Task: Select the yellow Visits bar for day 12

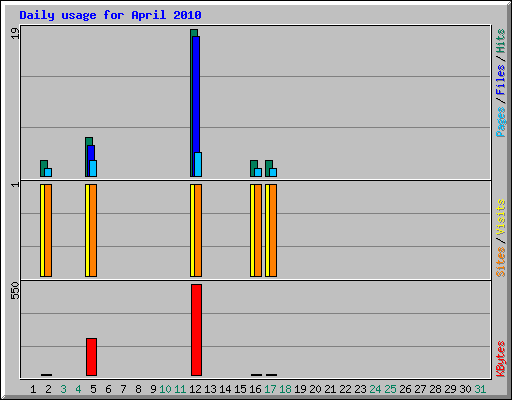Action: pyautogui.click(x=192, y=230)
